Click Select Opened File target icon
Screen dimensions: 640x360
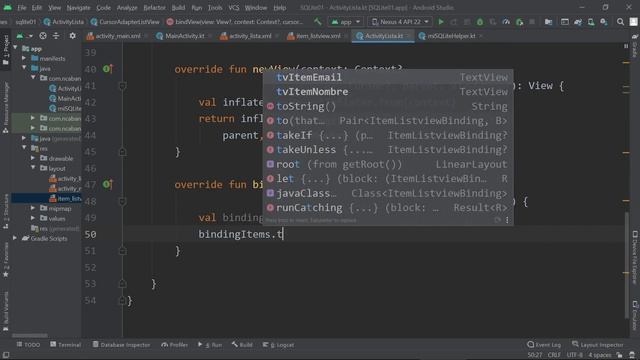tap(43, 36)
